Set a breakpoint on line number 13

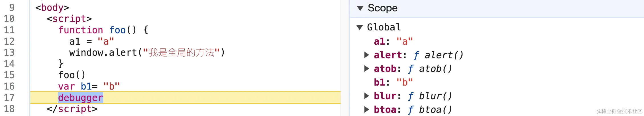[x=9, y=53]
